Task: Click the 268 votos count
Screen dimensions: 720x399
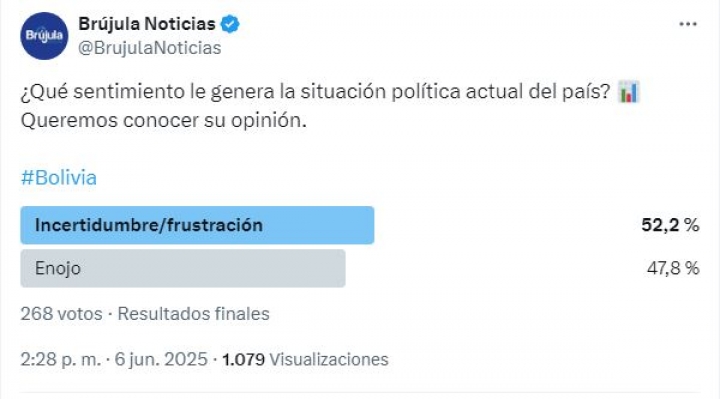Action: click(x=62, y=314)
